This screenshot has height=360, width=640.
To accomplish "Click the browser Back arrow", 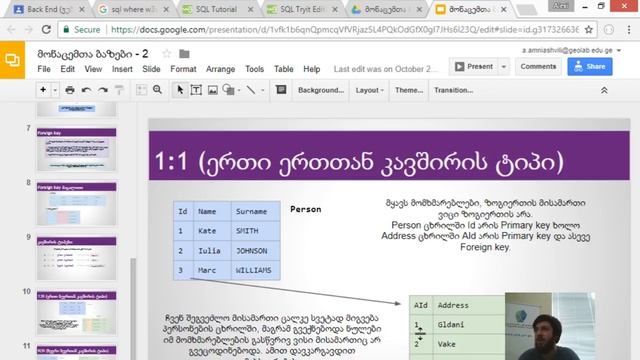I will (11, 29).
